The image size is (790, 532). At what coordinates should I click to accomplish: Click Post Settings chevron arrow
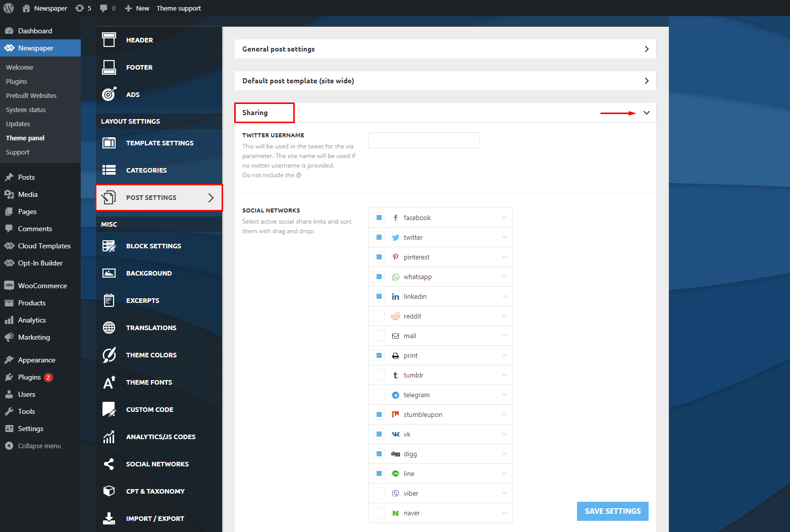click(x=211, y=197)
